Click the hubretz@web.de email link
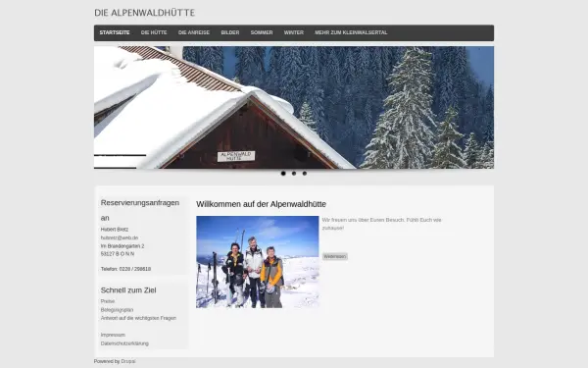 tap(120, 237)
